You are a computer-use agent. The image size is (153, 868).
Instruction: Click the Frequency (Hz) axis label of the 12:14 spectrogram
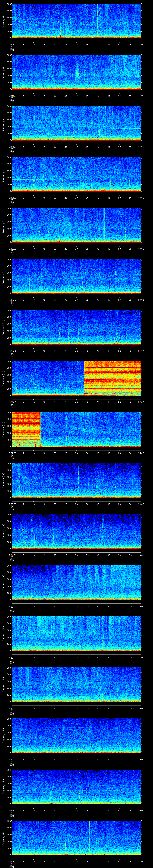point(3,21)
